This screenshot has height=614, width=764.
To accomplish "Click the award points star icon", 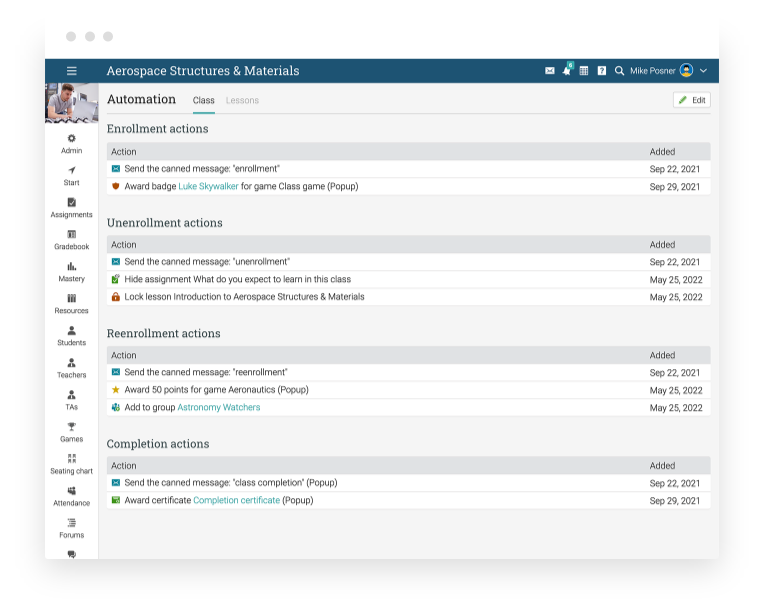I will (x=115, y=390).
